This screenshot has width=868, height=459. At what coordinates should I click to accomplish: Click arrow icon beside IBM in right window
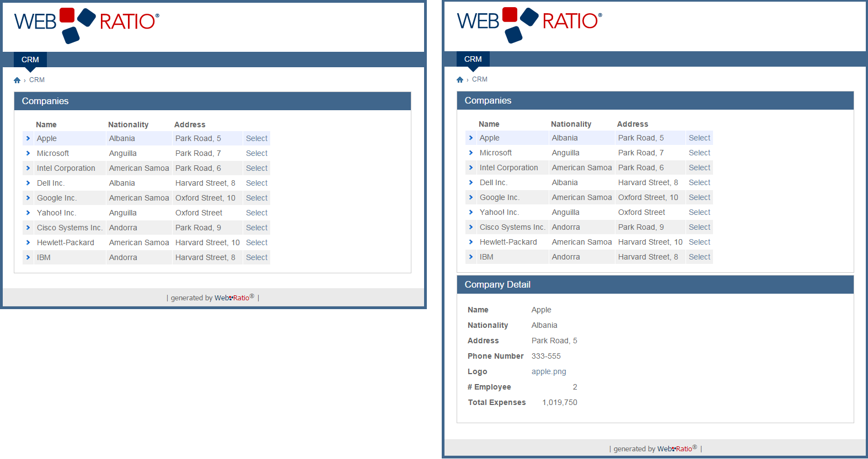(471, 257)
